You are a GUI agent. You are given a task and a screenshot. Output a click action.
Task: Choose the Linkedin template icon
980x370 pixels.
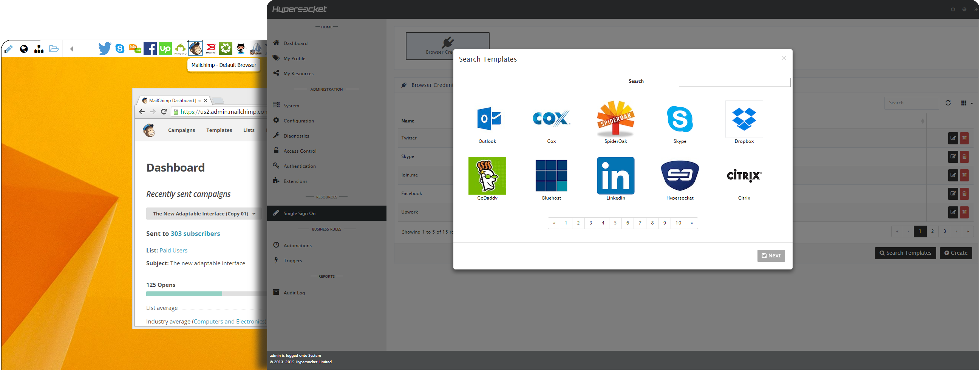[x=615, y=175]
